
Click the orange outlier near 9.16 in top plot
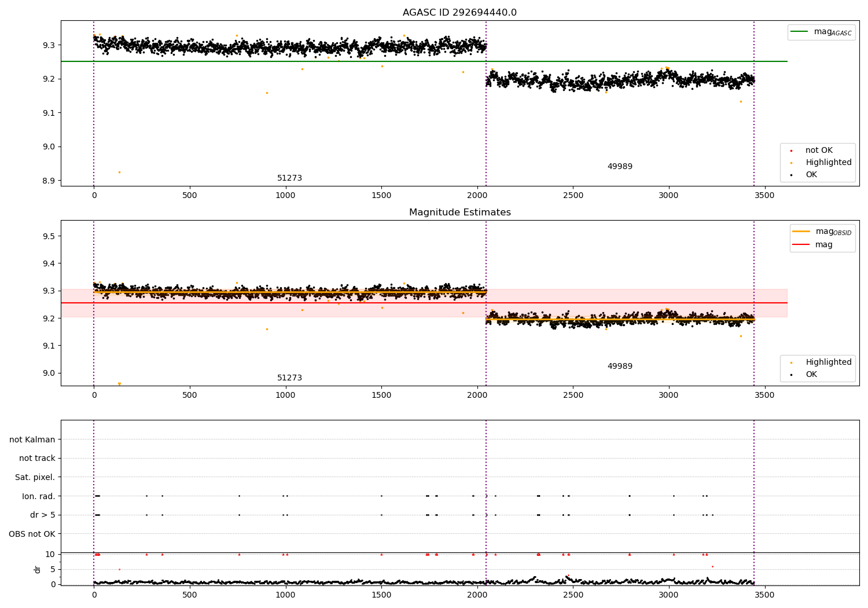pyautogui.click(x=267, y=93)
